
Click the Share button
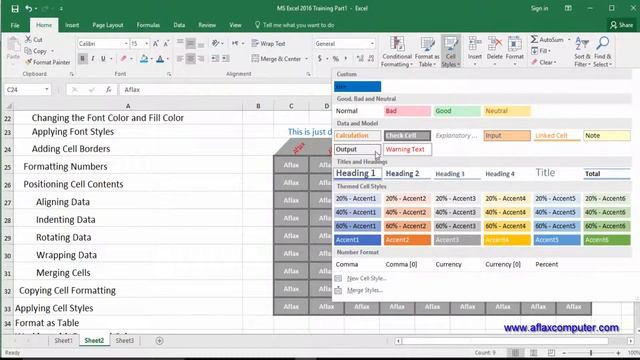[621, 25]
